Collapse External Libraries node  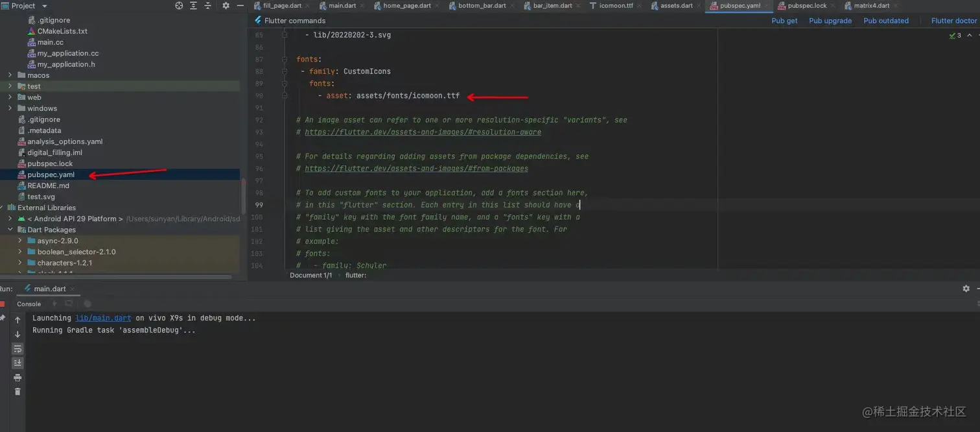[3, 208]
